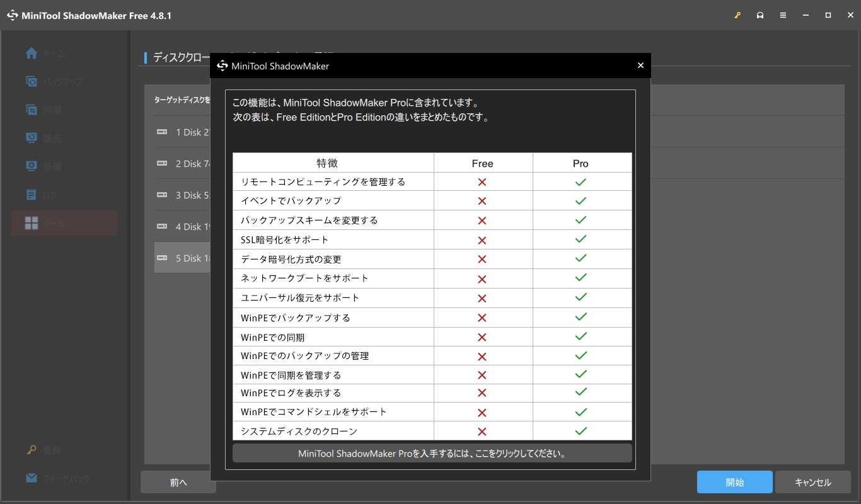
Task: Click the MiniTool ShadowMaker logo in dialog title
Action: (x=222, y=66)
